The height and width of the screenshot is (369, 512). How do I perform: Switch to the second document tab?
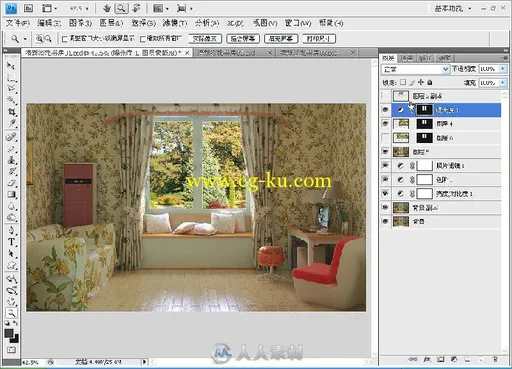click(233, 53)
